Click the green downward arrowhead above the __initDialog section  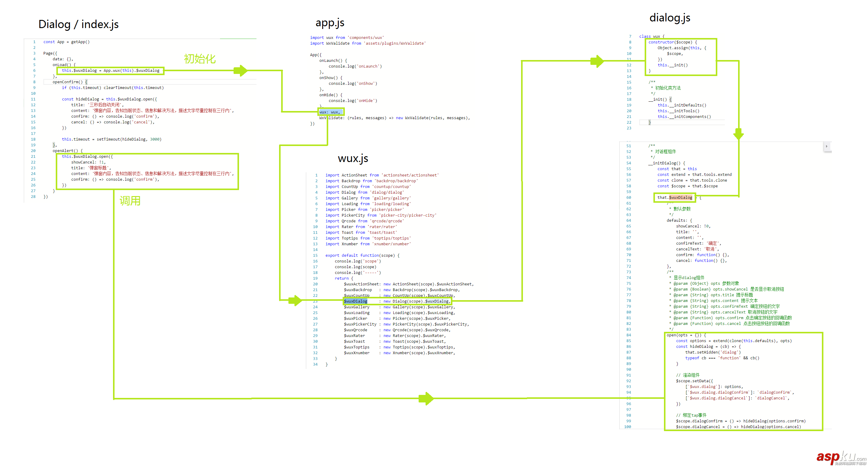(x=738, y=134)
